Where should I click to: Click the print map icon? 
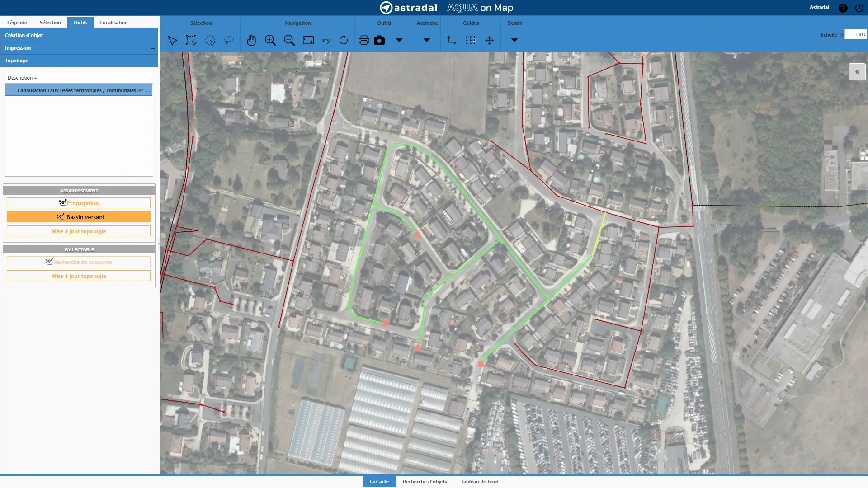point(363,40)
